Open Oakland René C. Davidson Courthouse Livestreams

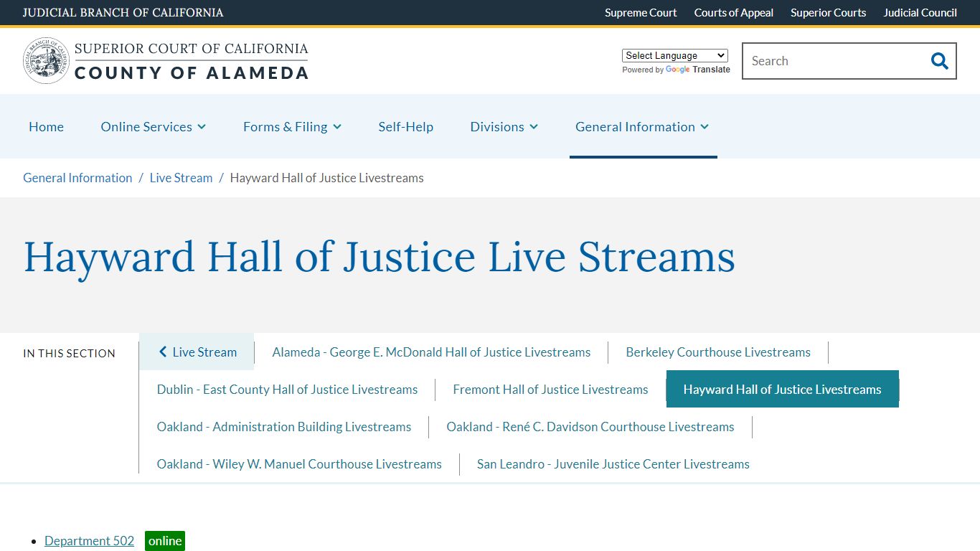(590, 426)
